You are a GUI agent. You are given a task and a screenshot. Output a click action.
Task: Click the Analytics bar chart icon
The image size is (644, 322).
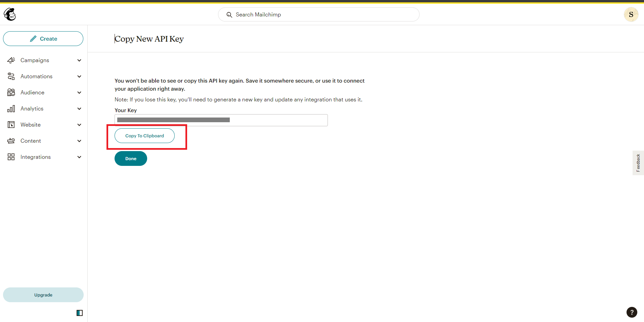[11, 108]
